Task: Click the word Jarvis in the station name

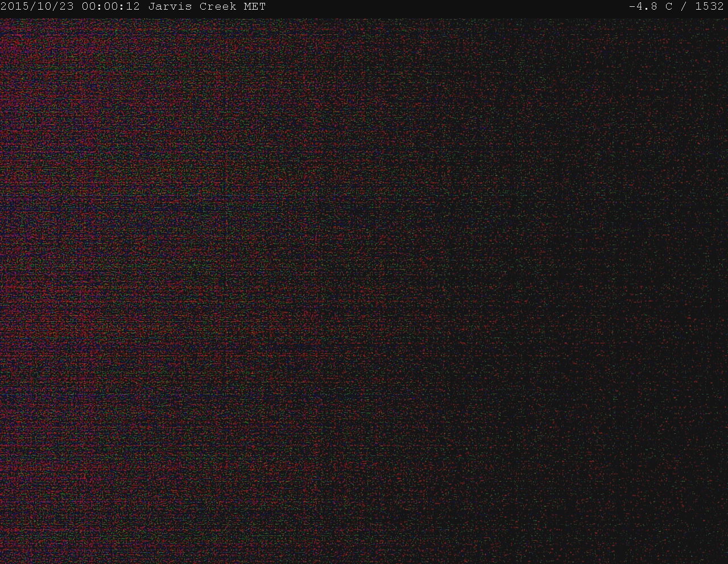Action: point(169,7)
